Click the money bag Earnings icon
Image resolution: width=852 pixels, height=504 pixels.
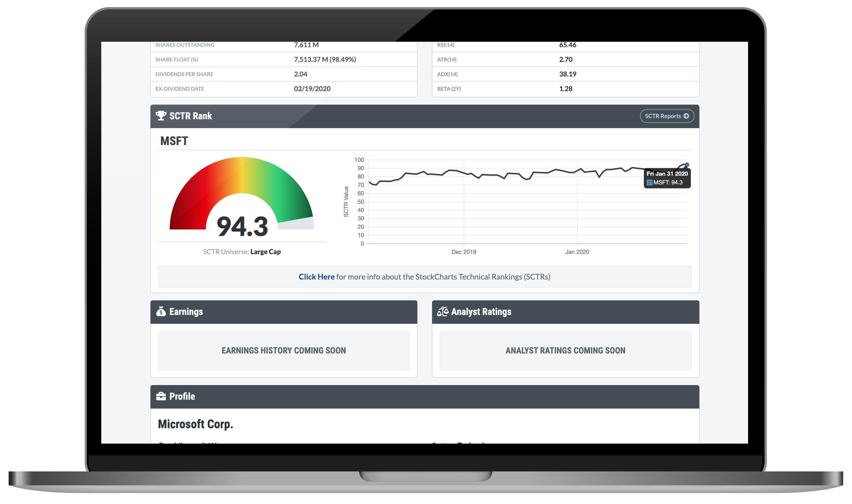[161, 311]
